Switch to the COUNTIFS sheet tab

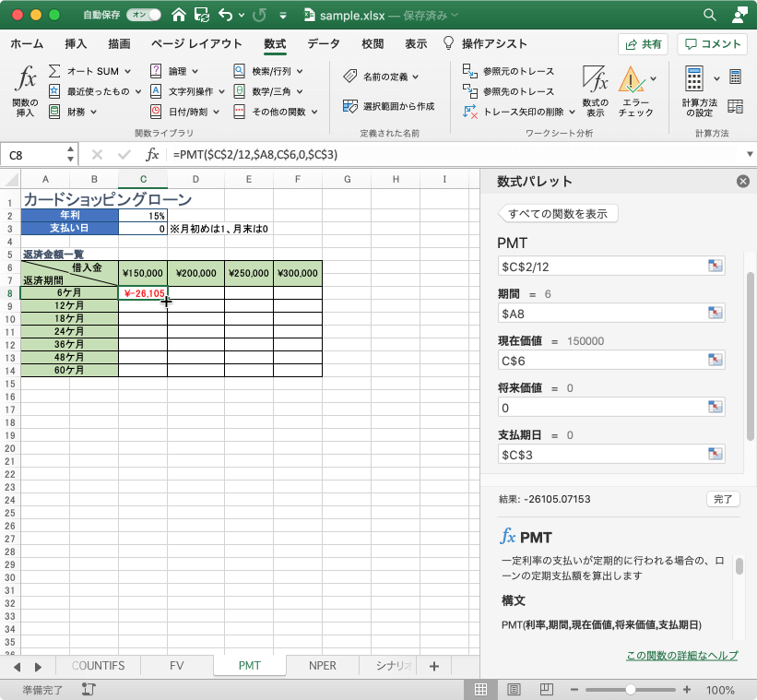click(x=98, y=666)
